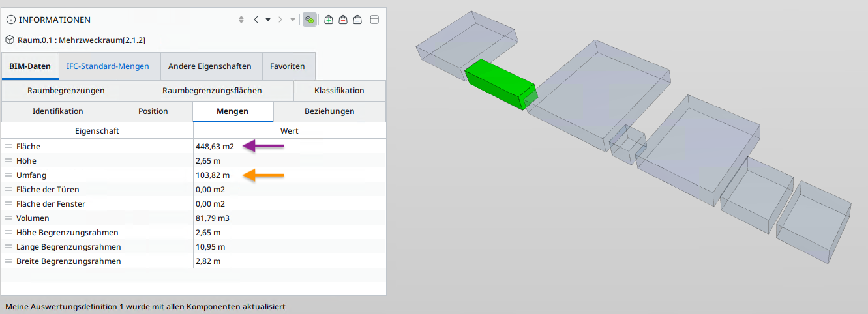Screen dimensions: 868x314
Task: Click the value 448,63 m2
Action: pos(215,147)
